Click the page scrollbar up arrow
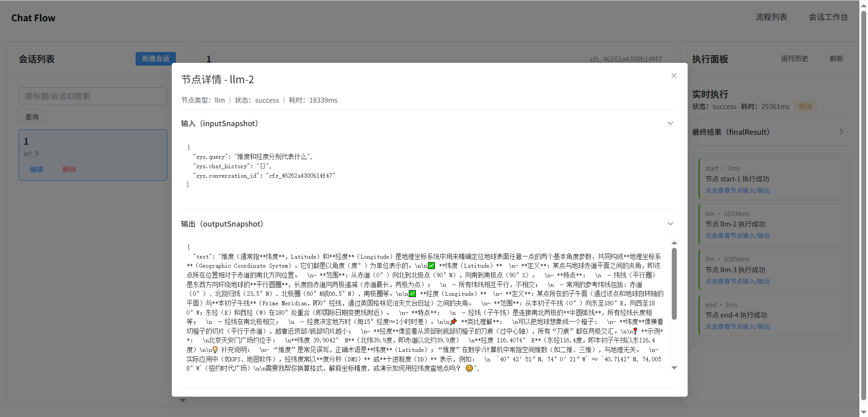The image size is (868, 417). 863,5
